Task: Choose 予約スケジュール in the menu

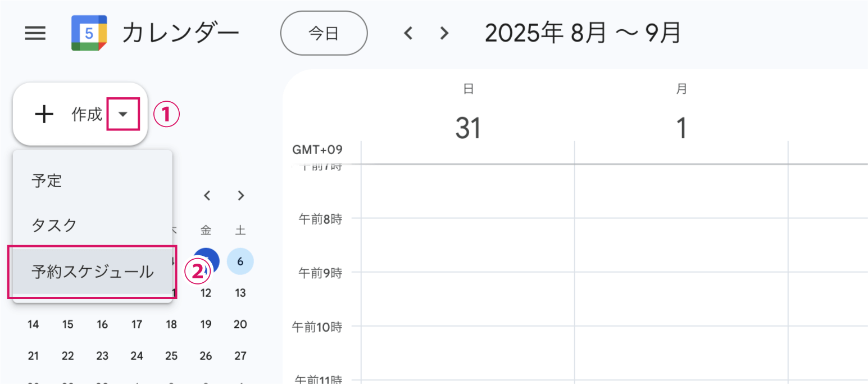Action: click(93, 272)
